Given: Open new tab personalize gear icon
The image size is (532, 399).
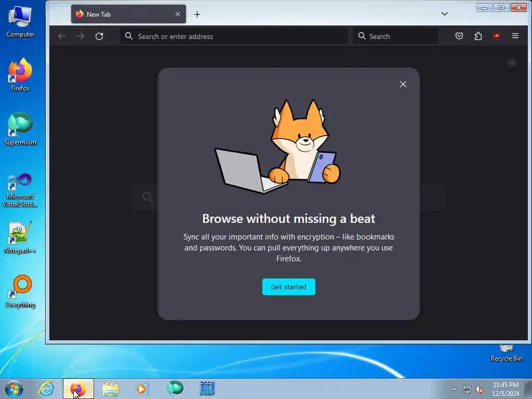Looking at the screenshot, I should 512,63.
